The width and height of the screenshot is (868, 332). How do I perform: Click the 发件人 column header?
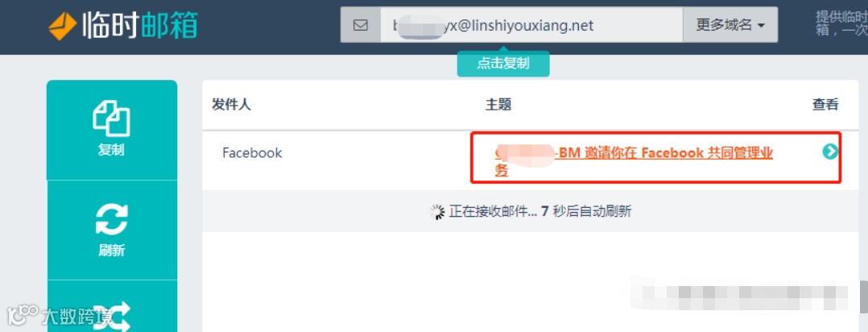click(x=231, y=104)
